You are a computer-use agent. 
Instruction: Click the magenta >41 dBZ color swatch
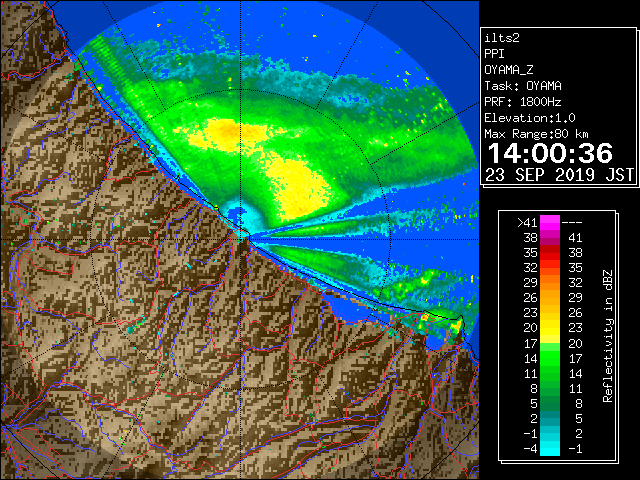coord(550,222)
